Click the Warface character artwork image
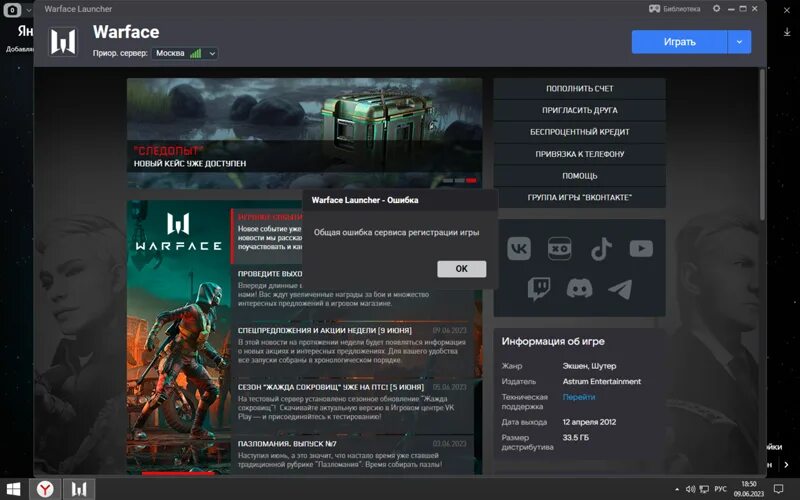 click(179, 337)
